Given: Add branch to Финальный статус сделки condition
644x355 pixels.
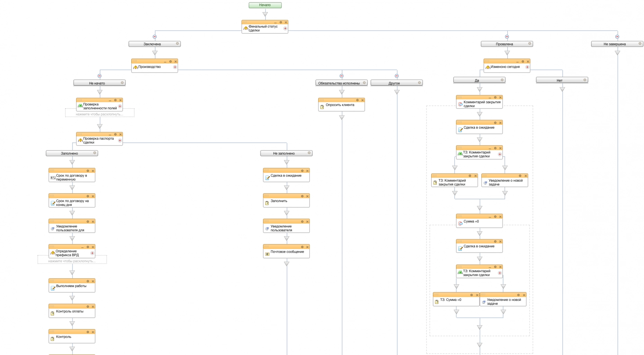Looking at the screenshot, I should (x=285, y=28).
